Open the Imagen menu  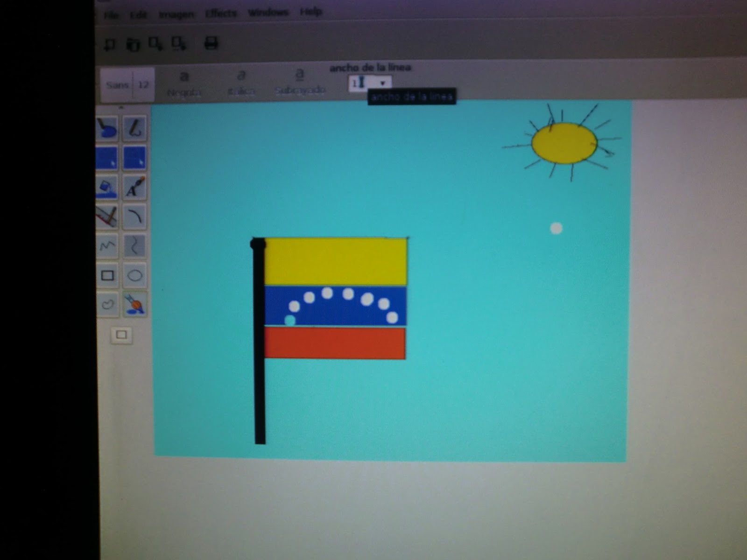(x=176, y=15)
